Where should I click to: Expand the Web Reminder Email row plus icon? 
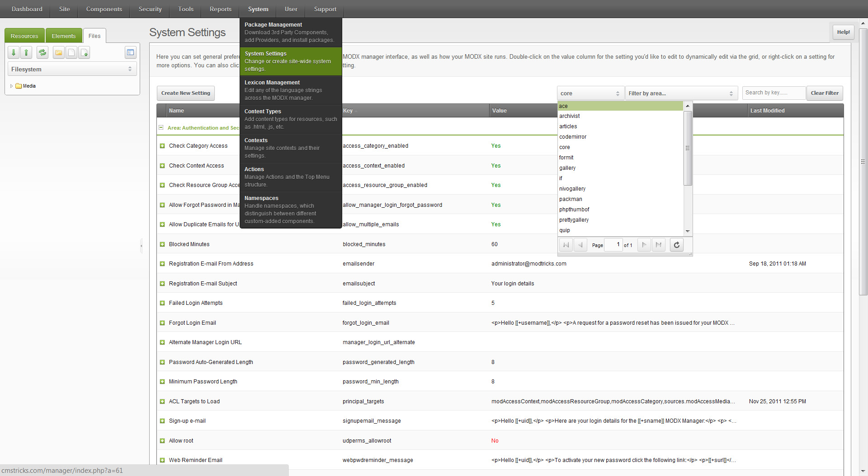(162, 460)
